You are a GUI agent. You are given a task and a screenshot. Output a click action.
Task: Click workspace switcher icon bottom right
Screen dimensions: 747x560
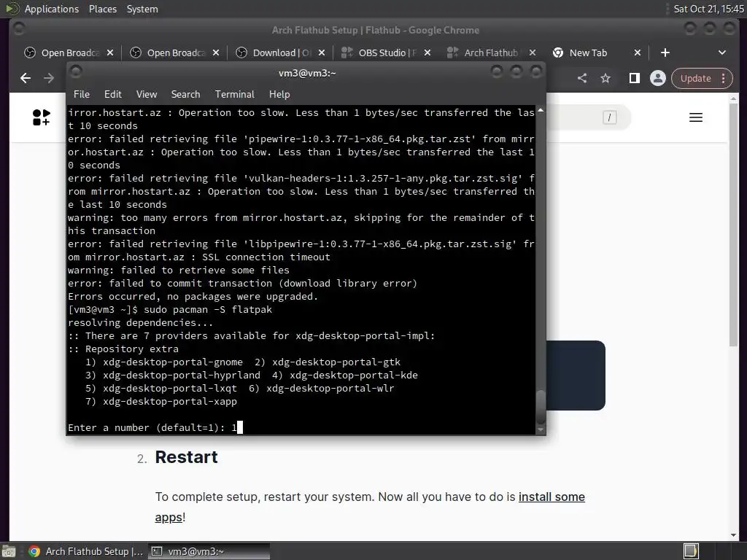point(691,551)
